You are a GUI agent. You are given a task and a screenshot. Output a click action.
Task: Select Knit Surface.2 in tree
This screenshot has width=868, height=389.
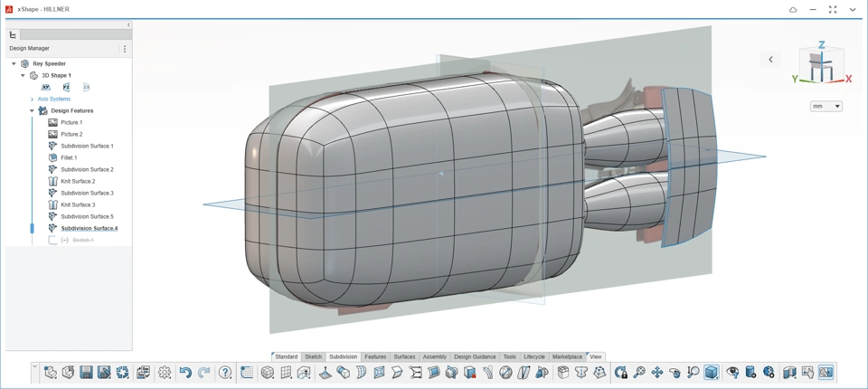[x=78, y=181]
